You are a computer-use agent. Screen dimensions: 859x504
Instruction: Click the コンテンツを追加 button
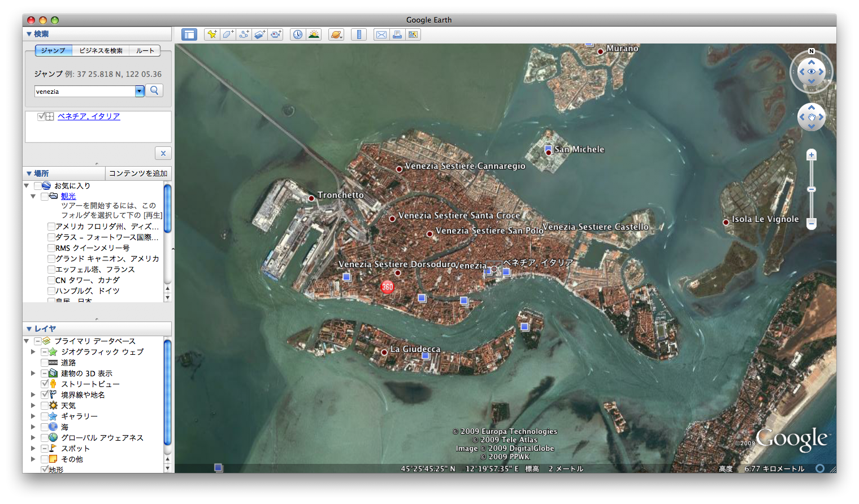click(138, 173)
